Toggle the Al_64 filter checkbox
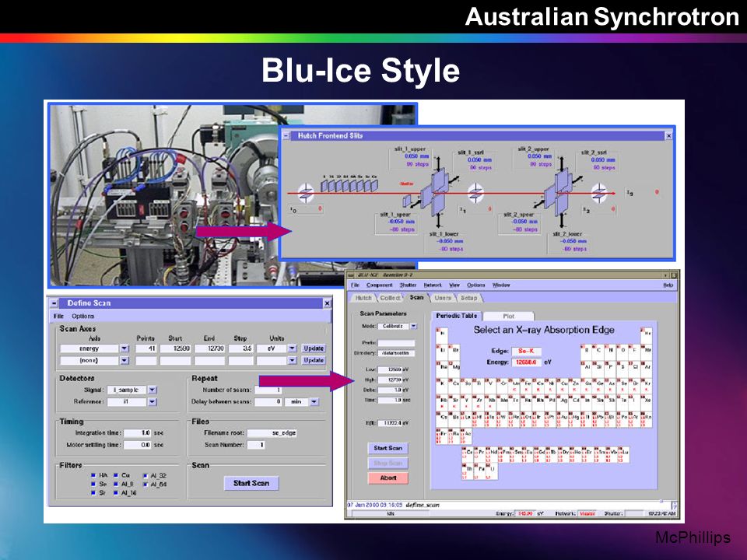 pyautogui.click(x=146, y=485)
